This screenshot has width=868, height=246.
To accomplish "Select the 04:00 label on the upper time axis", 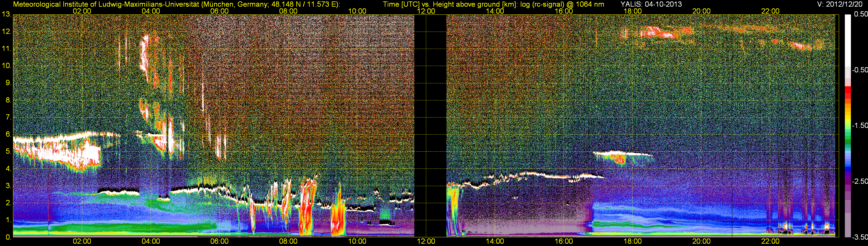I will click(151, 11).
